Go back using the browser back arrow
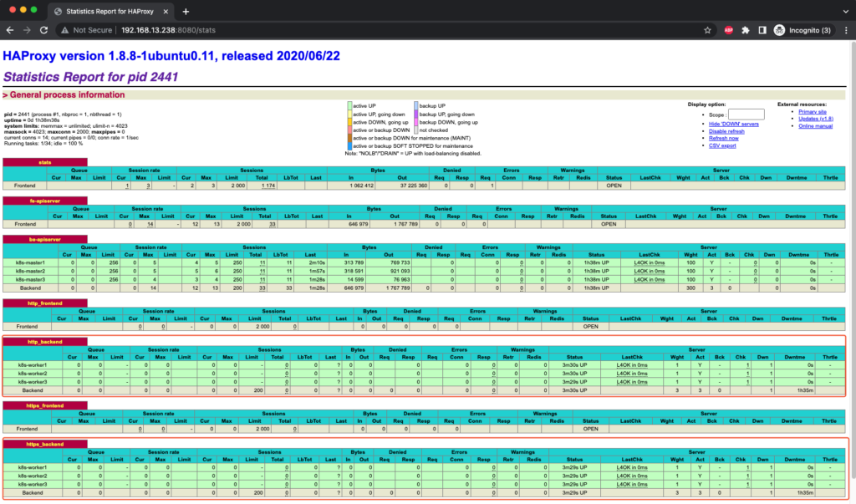The image size is (856, 504). click(10, 30)
